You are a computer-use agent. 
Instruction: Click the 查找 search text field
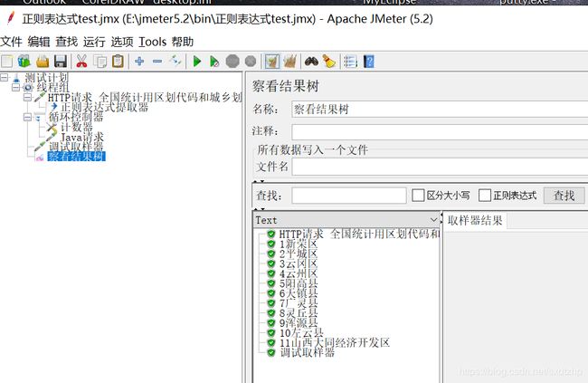(x=349, y=196)
